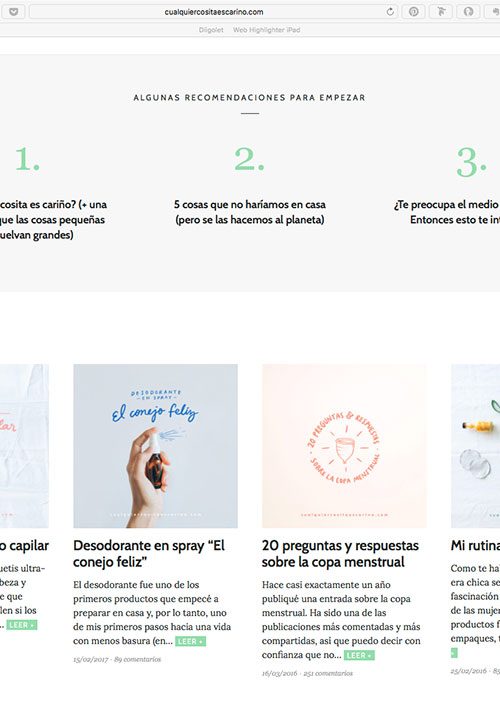Click the Pocket save icon in toolbar
Screen dimensions: 500x714
(x=13, y=12)
